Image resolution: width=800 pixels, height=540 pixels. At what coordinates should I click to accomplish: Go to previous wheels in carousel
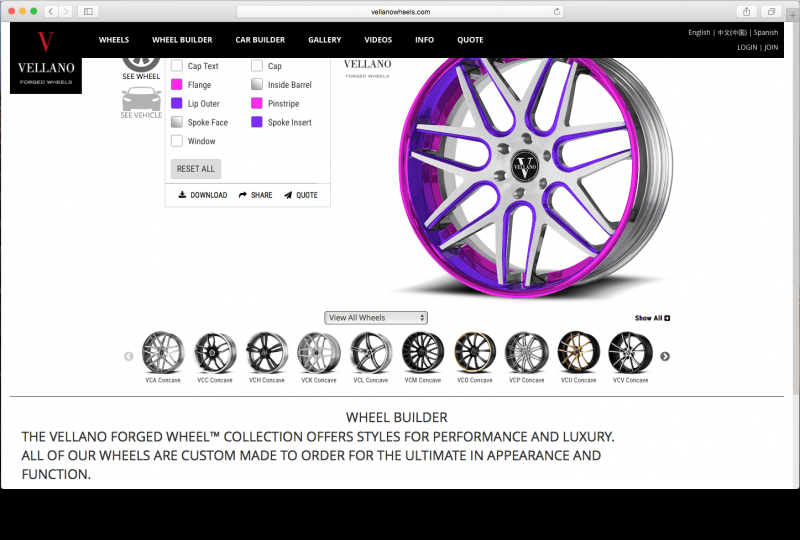(x=129, y=356)
